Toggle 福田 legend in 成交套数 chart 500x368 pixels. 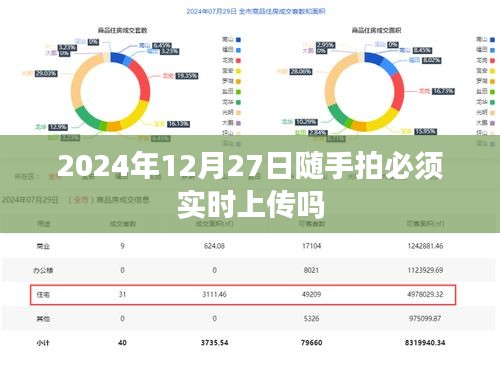231,50
